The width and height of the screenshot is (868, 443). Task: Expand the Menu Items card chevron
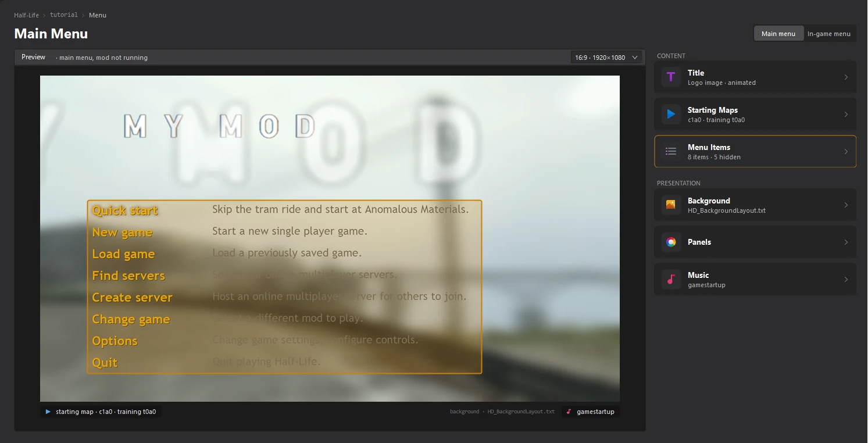(846, 151)
